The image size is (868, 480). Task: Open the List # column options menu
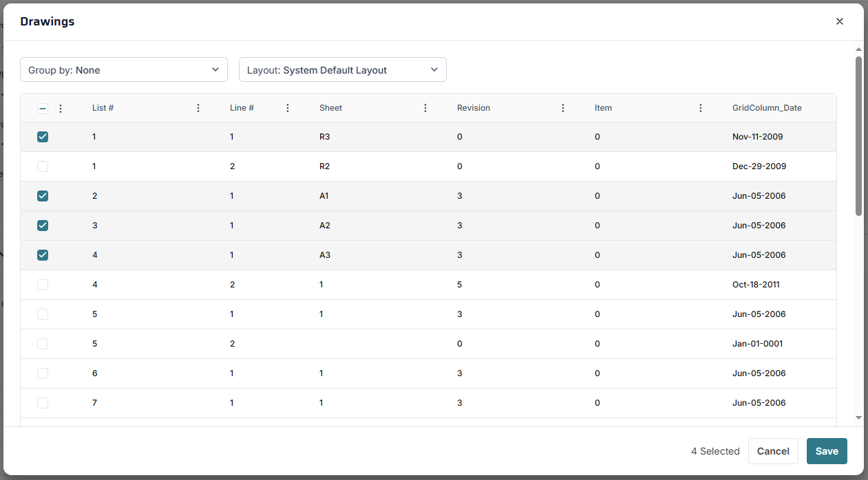pos(198,108)
